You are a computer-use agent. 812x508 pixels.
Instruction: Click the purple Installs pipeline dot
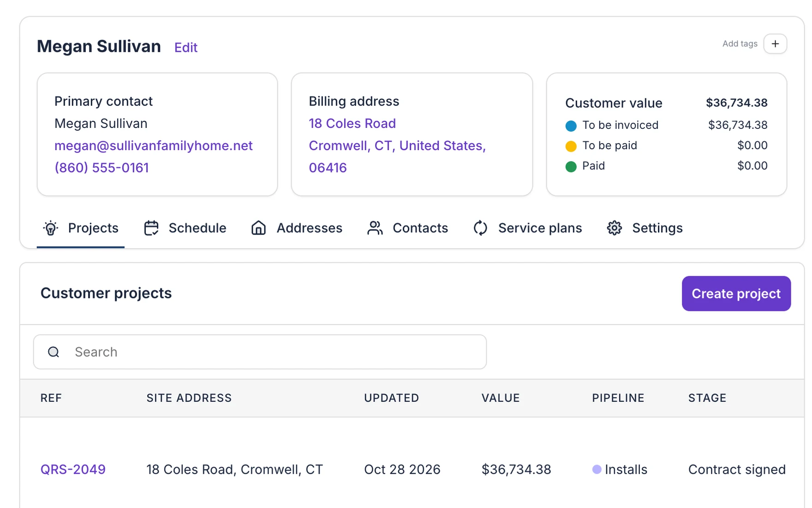[597, 470]
